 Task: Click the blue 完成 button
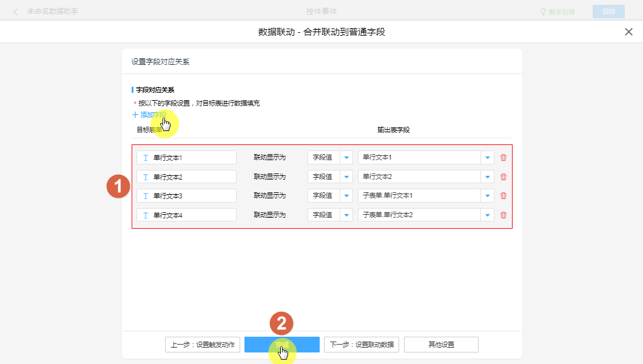pos(281,345)
